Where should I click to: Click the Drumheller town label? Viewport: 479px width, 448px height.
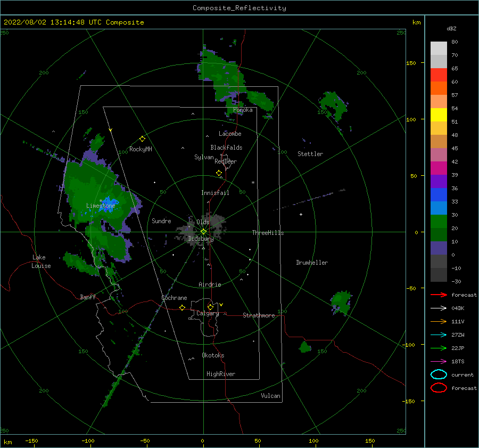click(x=312, y=263)
